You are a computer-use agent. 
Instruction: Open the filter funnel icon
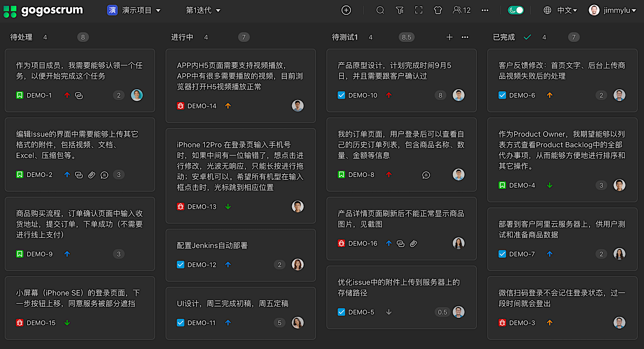(x=399, y=10)
